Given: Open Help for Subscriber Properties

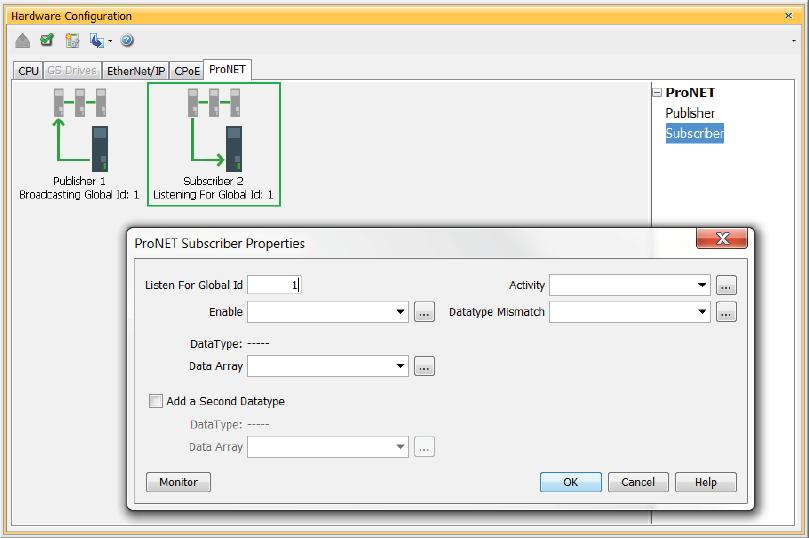Looking at the screenshot, I should click(706, 482).
